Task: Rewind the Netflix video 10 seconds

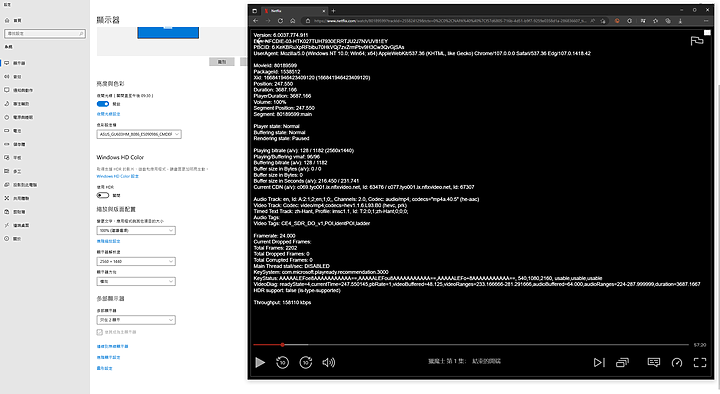Action: click(x=282, y=362)
